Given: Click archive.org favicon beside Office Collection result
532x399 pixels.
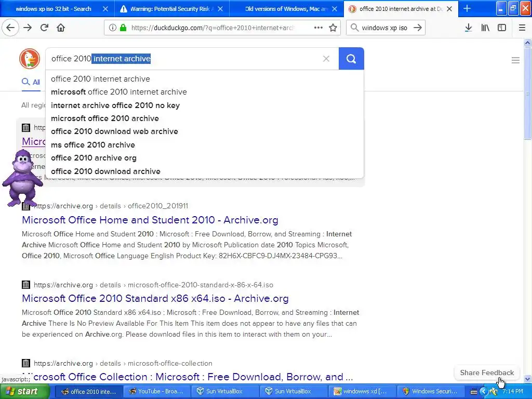Looking at the screenshot, I should [26, 363].
